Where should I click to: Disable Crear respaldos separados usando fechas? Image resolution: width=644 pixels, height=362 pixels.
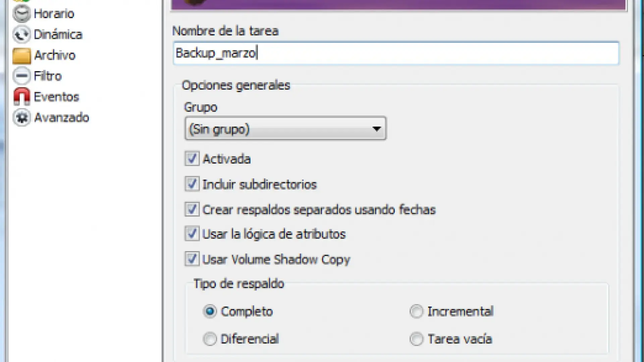coord(192,209)
